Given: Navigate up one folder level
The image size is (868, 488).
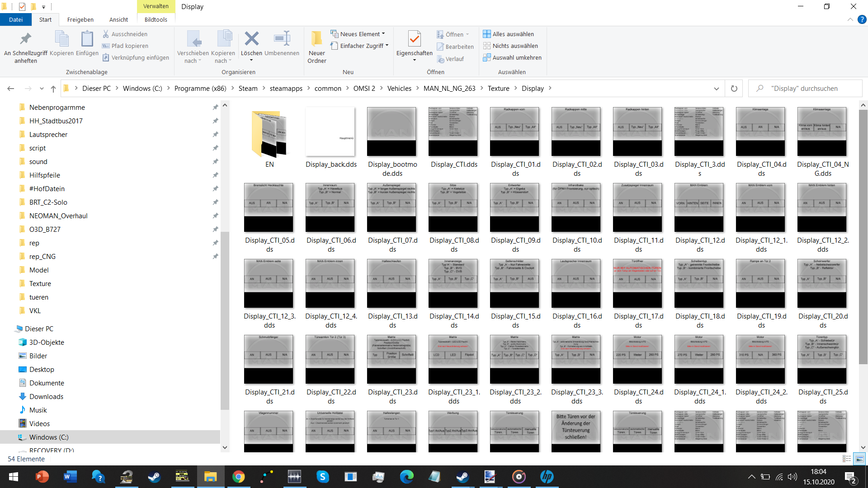Looking at the screenshot, I should [53, 89].
